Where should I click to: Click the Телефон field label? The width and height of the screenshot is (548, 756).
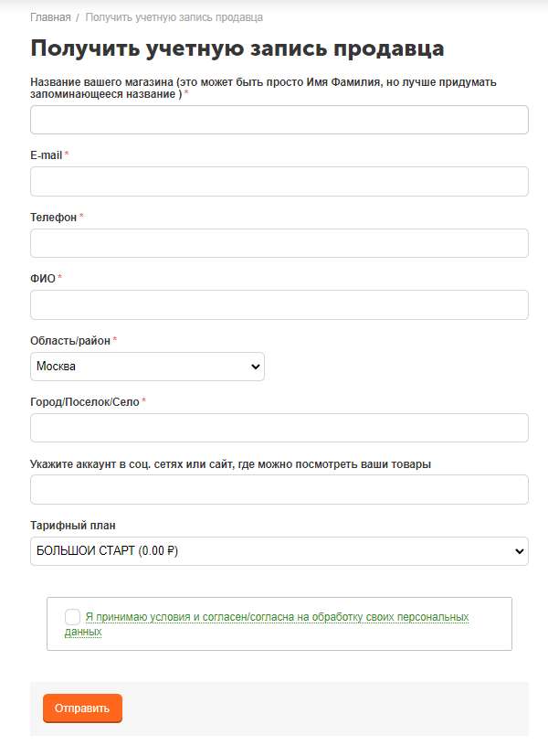click(x=54, y=217)
